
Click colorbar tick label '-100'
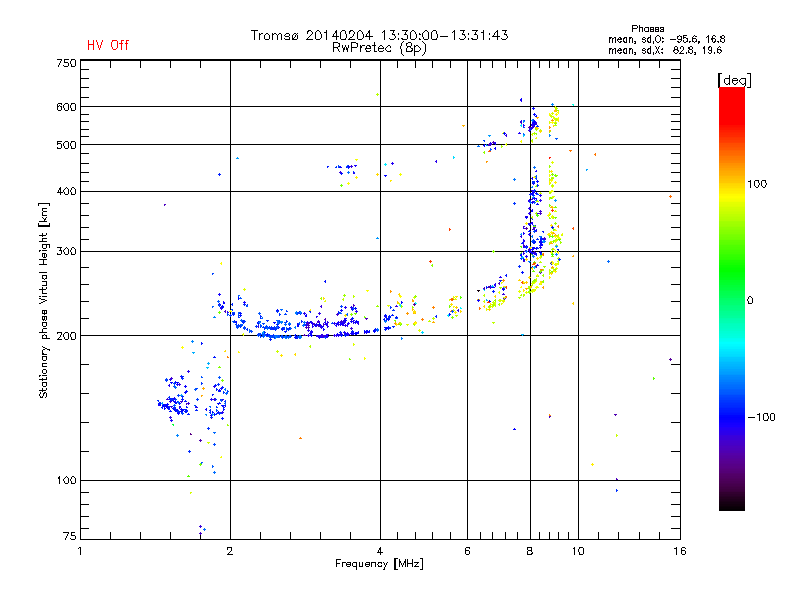(761, 417)
